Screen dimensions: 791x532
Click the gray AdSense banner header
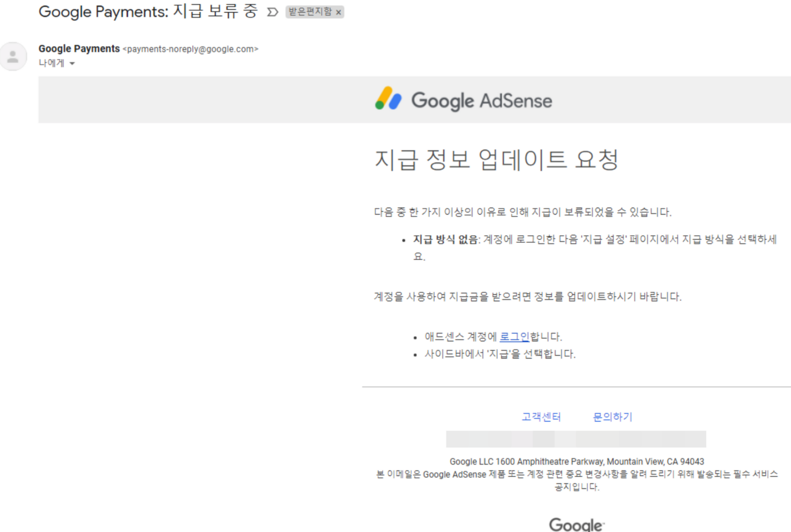tap(204, 100)
